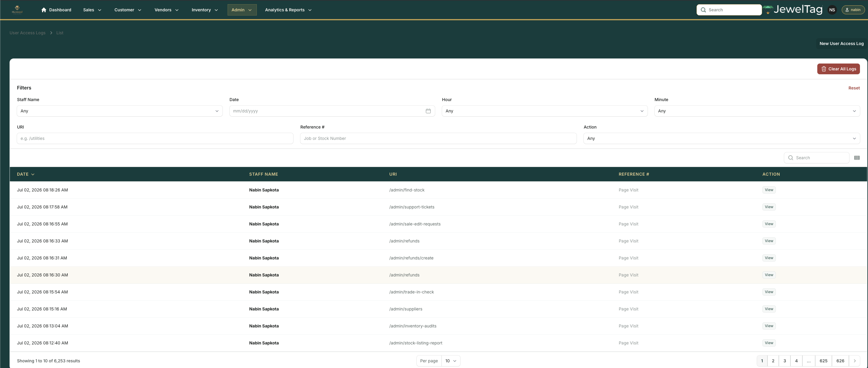Image resolution: width=868 pixels, height=368 pixels.
Task: Expand the Action filter dropdown
Action: click(722, 138)
